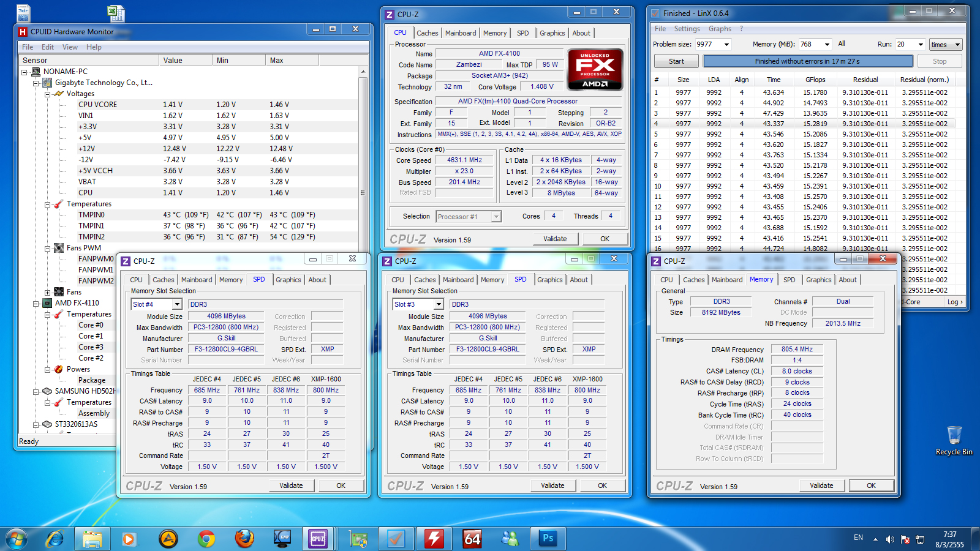Click the Voltages lightning bolt icon
The width and height of the screenshot is (980, 551).
[59, 94]
